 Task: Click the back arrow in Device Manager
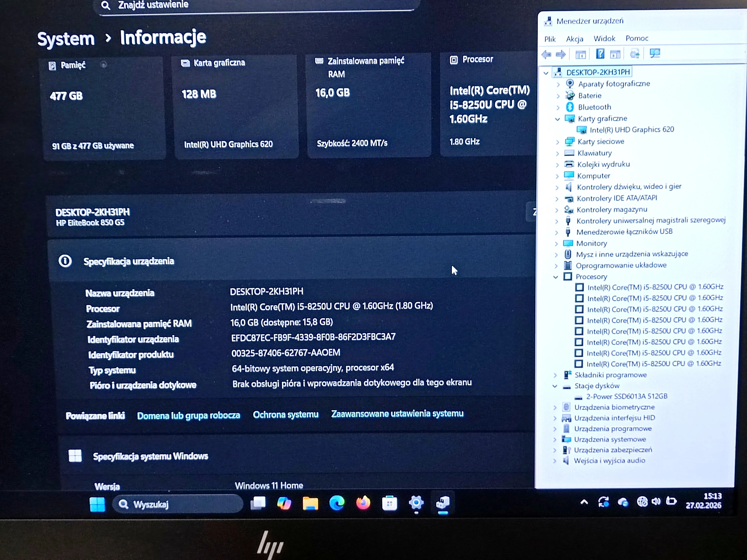tap(546, 54)
